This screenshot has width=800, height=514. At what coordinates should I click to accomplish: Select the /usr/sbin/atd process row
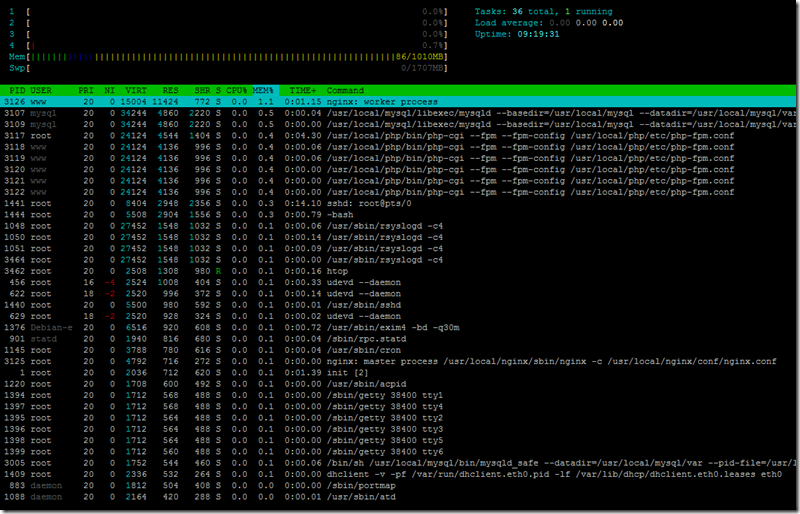tap(398, 497)
